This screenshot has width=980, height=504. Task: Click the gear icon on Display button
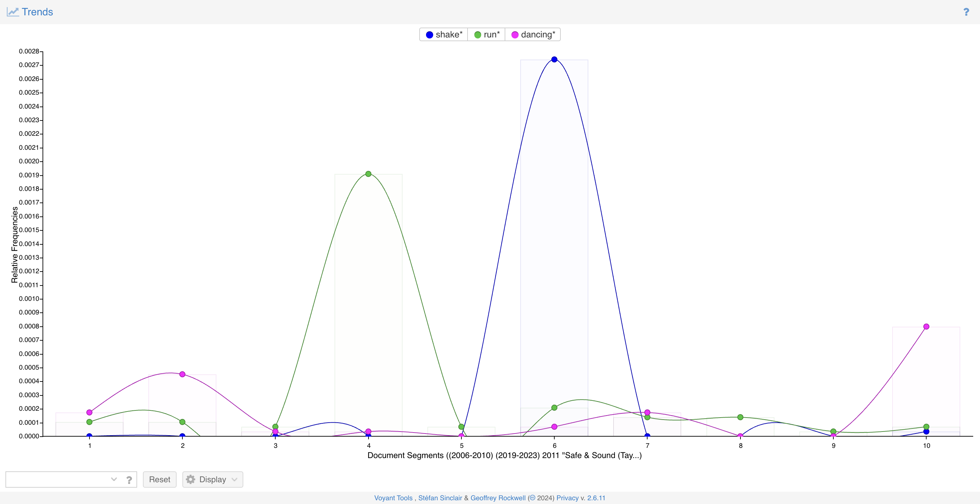(x=191, y=479)
